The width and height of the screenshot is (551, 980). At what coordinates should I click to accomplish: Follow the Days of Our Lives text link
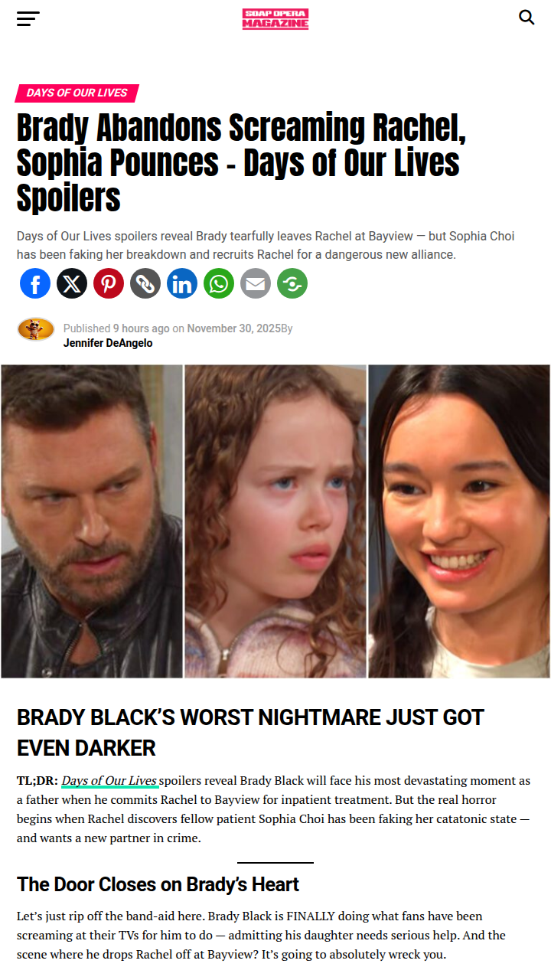[x=109, y=781]
